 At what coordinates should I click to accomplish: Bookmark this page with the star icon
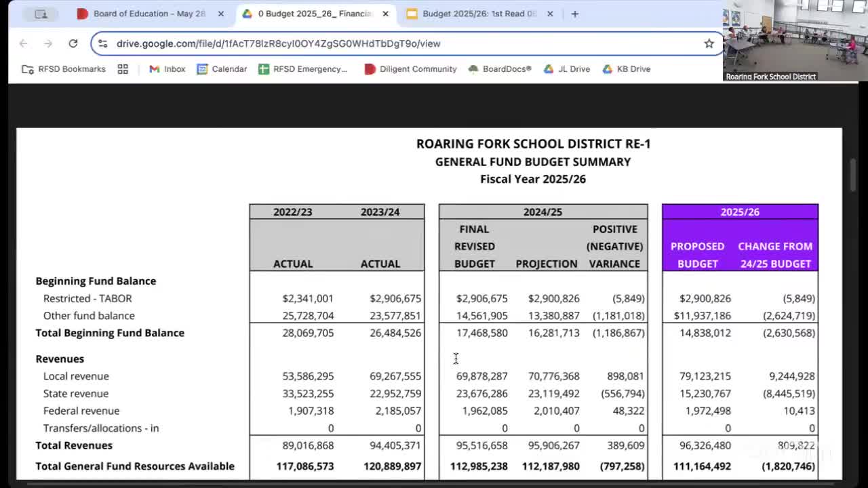[x=709, y=43]
